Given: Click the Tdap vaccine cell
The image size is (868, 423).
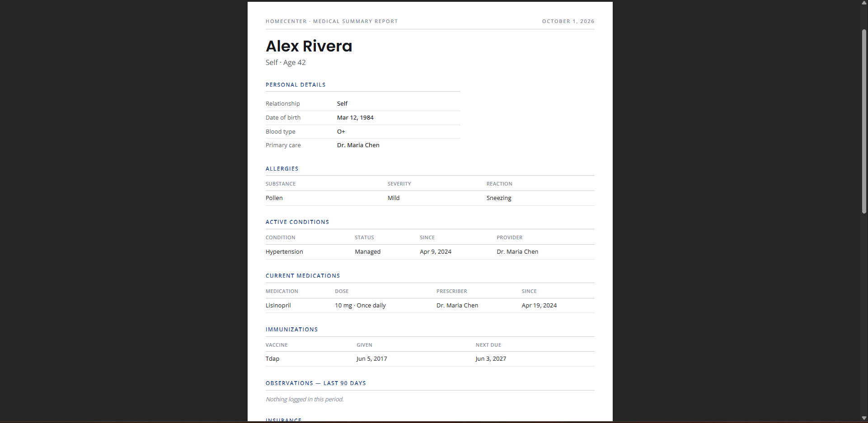Looking at the screenshot, I should pos(272,358).
